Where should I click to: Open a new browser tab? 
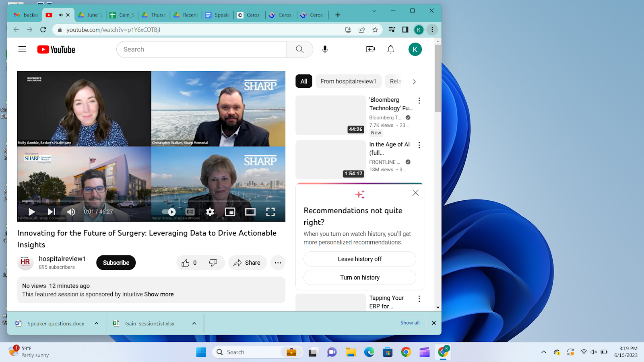[338, 15]
